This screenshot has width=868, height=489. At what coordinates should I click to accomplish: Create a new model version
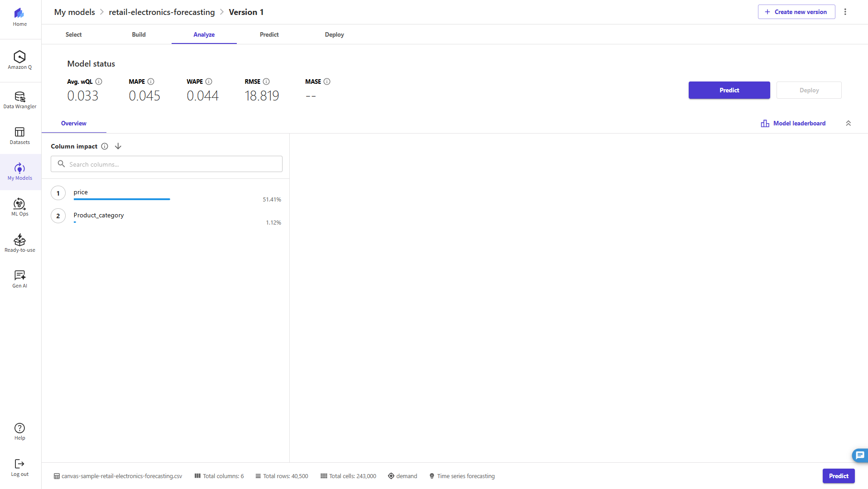tap(796, 12)
